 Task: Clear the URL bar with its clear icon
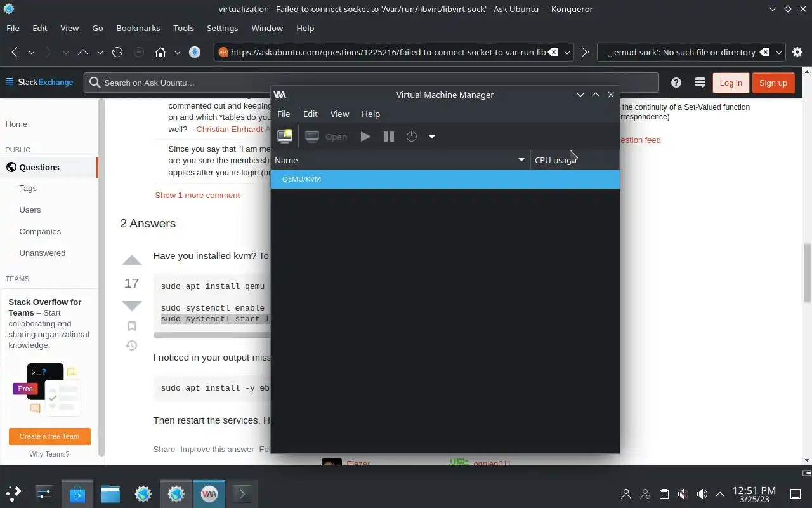tap(553, 52)
